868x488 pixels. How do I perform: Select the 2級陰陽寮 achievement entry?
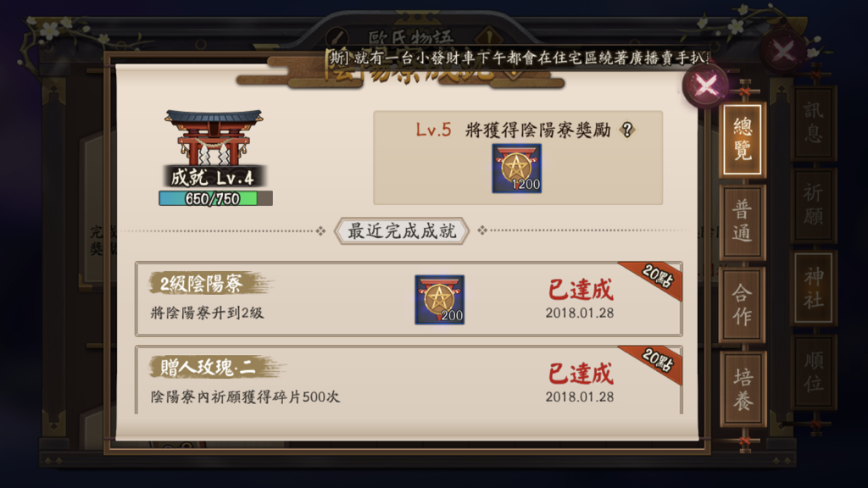tap(409, 299)
